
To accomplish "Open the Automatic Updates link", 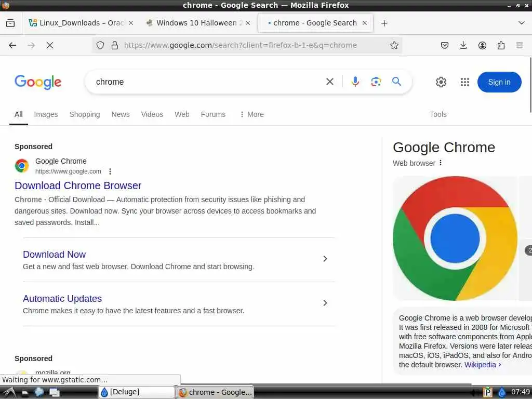I will pos(62,299).
